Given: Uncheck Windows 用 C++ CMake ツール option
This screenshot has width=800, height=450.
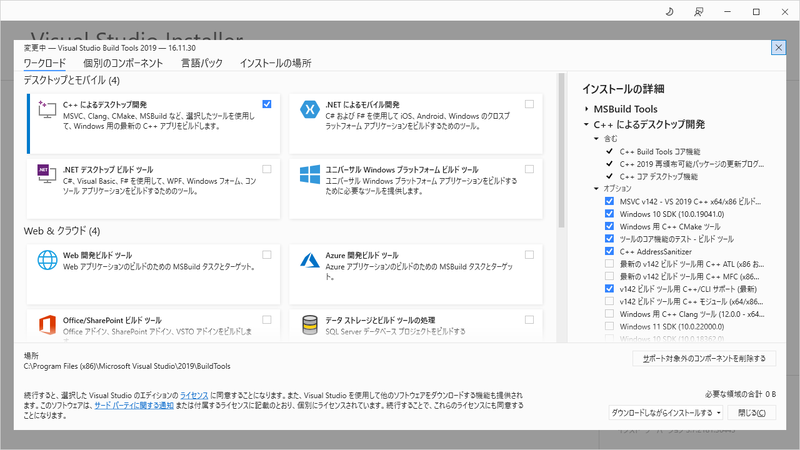Looking at the screenshot, I should 609,226.
